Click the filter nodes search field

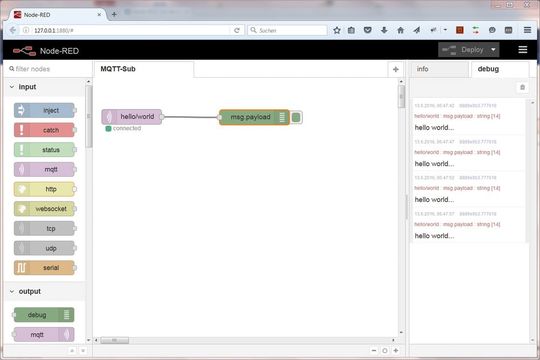(x=48, y=69)
